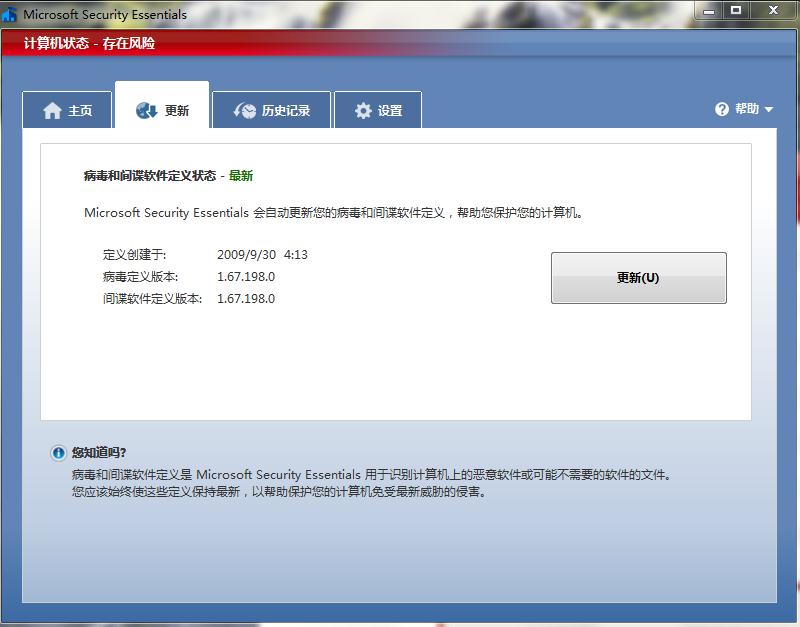The height and width of the screenshot is (627, 800).
Task: Click the Microsoft Security Essentials title bar icon
Action: [x=9, y=14]
